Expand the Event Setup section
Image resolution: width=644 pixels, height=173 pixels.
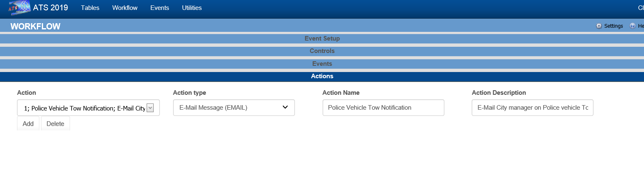[x=322, y=38]
